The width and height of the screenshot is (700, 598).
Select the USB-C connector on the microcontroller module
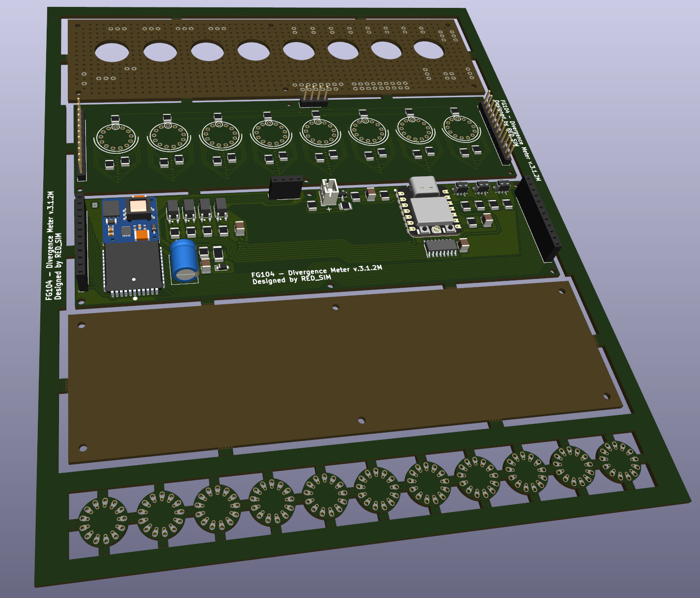tap(422, 187)
